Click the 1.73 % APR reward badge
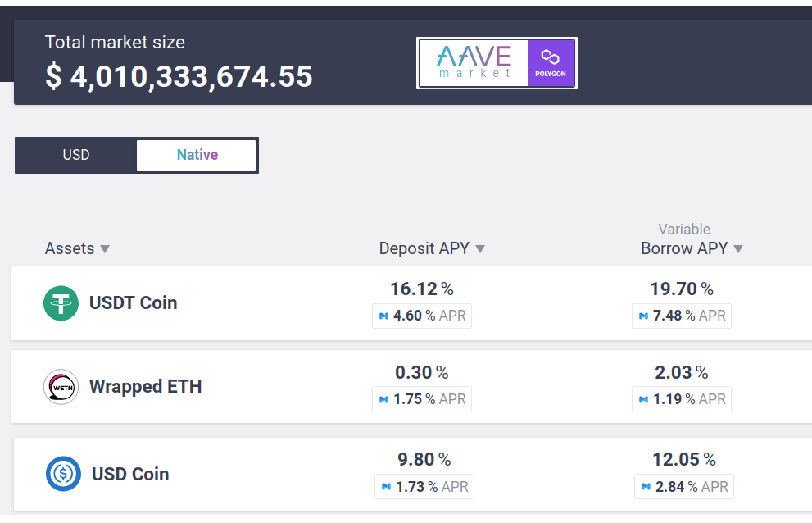The image size is (812, 523). pyautogui.click(x=424, y=487)
